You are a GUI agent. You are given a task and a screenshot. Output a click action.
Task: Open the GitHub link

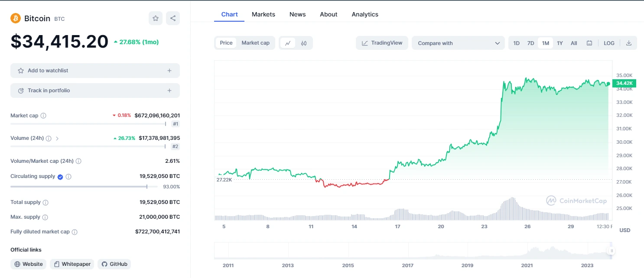pos(114,264)
